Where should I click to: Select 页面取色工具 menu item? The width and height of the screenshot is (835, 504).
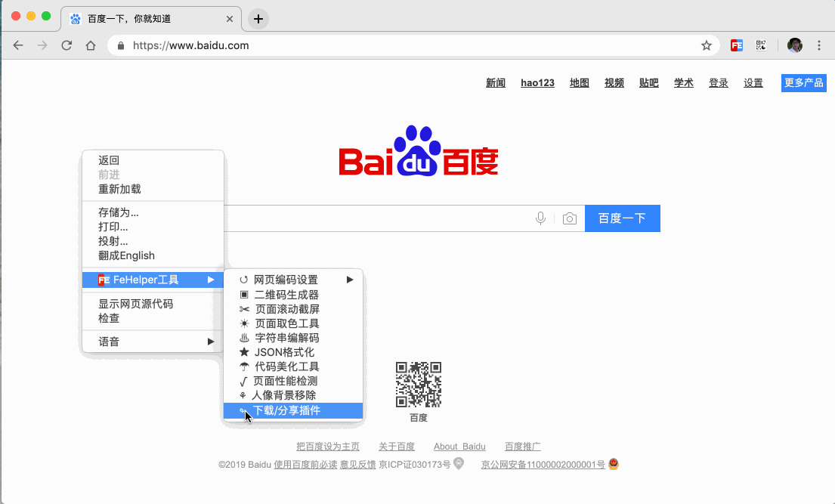click(x=293, y=323)
